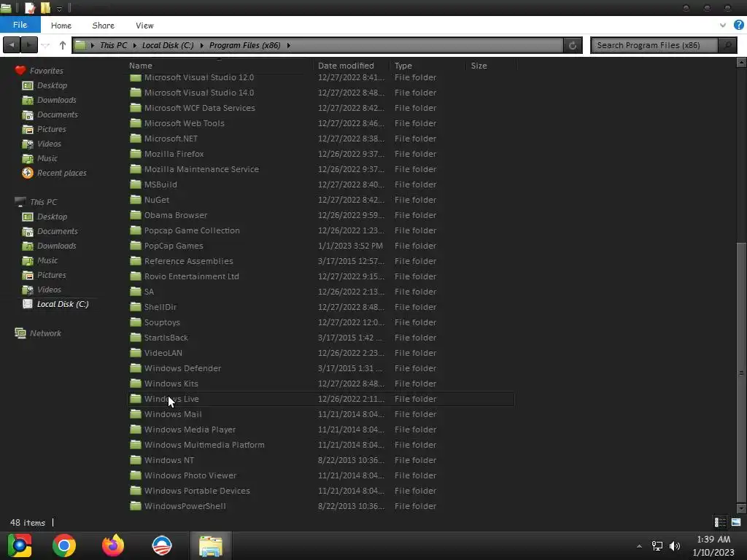The height and width of the screenshot is (560, 747).
Task: Select the StartIsBack folder icon
Action: pos(136,338)
